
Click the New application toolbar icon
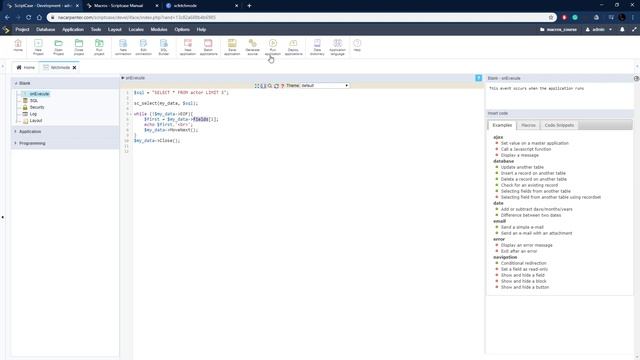pyautogui.click(x=188, y=47)
